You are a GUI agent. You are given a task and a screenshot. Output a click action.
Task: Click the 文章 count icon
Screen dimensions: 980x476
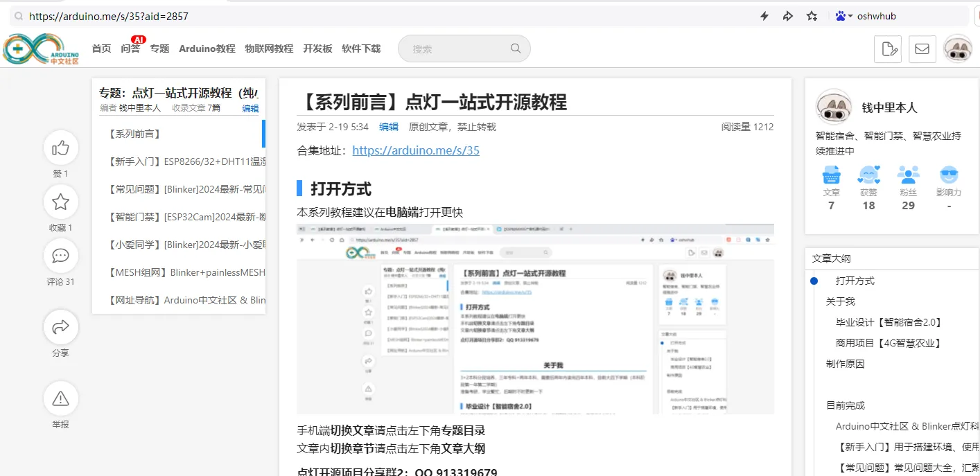[831, 175]
